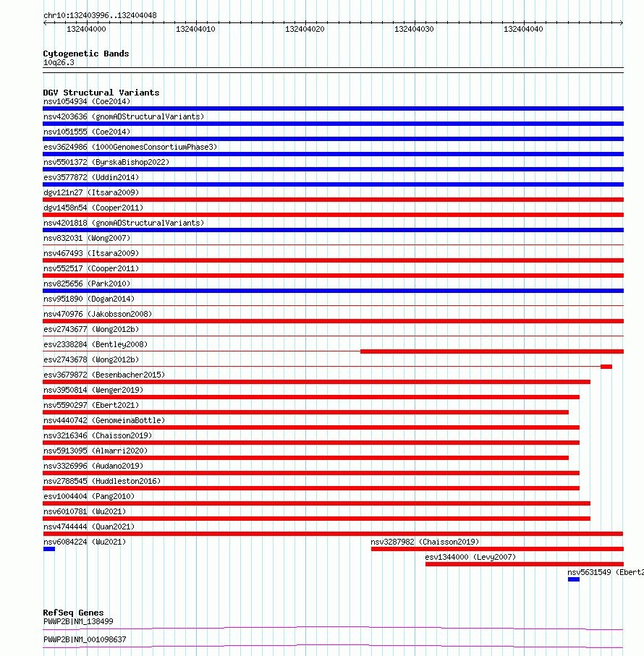Click the chr10:132403996..132404048 region label
Viewport: 644px width, 656px height.
click(x=100, y=15)
